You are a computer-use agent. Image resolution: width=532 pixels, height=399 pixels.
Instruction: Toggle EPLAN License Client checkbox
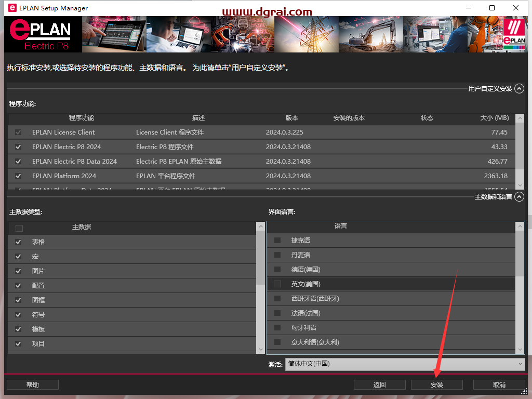(x=18, y=132)
